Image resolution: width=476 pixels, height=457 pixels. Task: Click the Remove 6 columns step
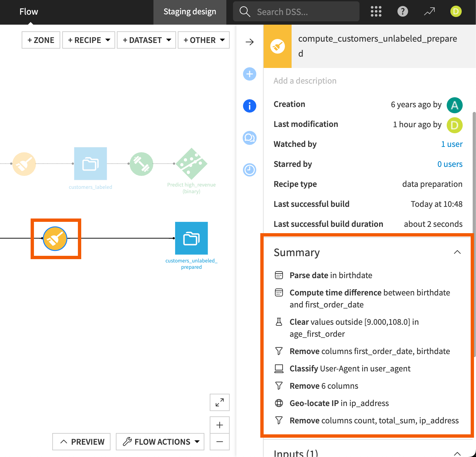(324, 386)
